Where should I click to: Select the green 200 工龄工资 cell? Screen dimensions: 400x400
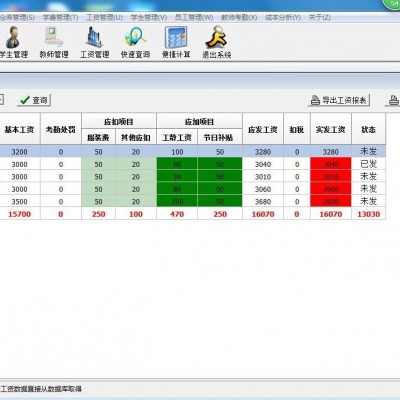coord(177,201)
